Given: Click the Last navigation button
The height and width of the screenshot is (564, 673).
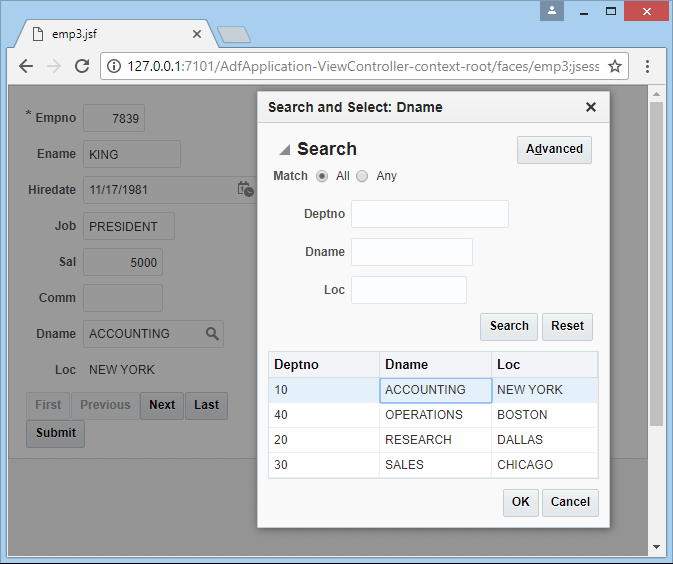Looking at the screenshot, I should point(206,405).
